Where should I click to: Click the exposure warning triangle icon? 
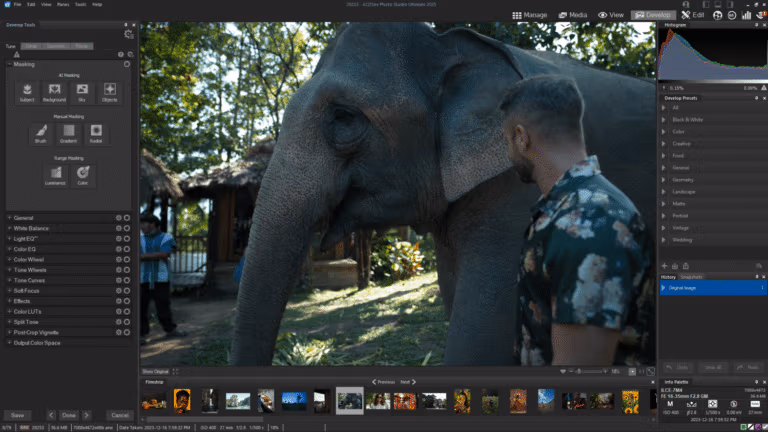pyautogui.click(x=17, y=54)
